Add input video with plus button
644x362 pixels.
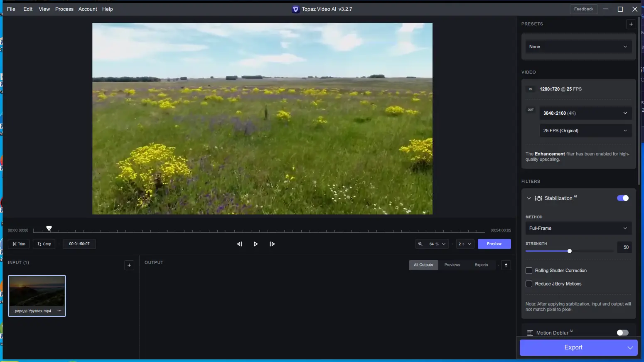point(129,265)
